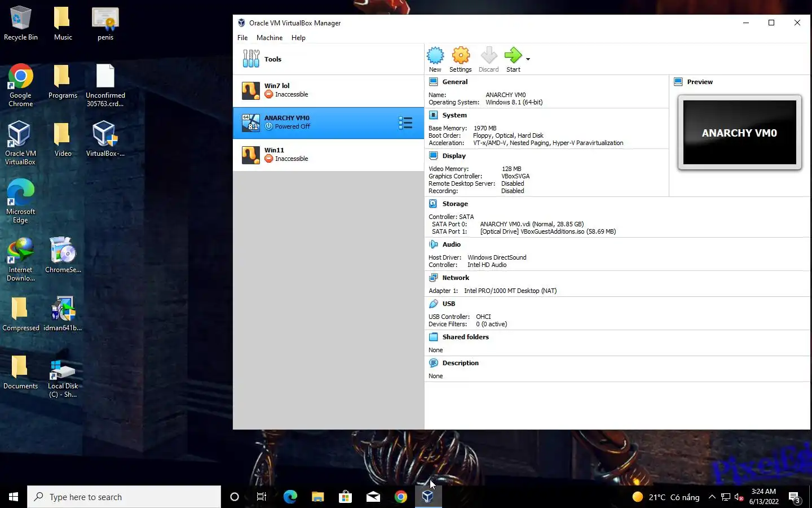812x508 pixels.
Task: Click the Preview panel header icon
Action: 678,82
